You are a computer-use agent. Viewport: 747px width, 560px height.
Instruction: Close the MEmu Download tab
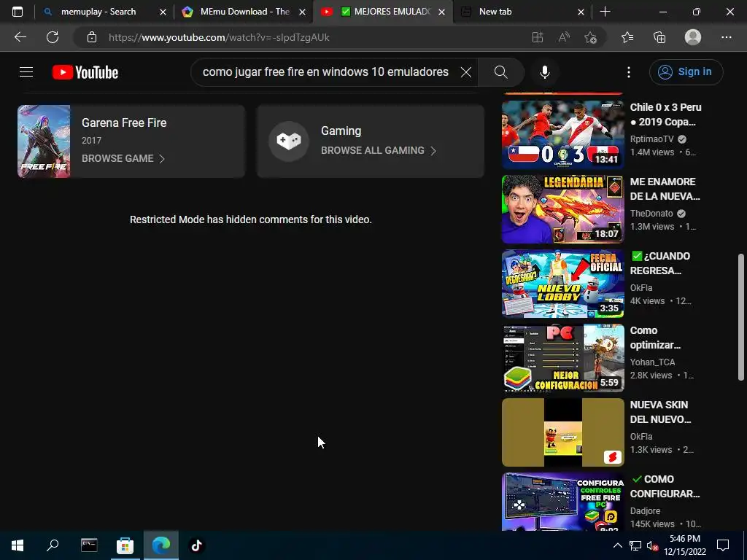302,12
